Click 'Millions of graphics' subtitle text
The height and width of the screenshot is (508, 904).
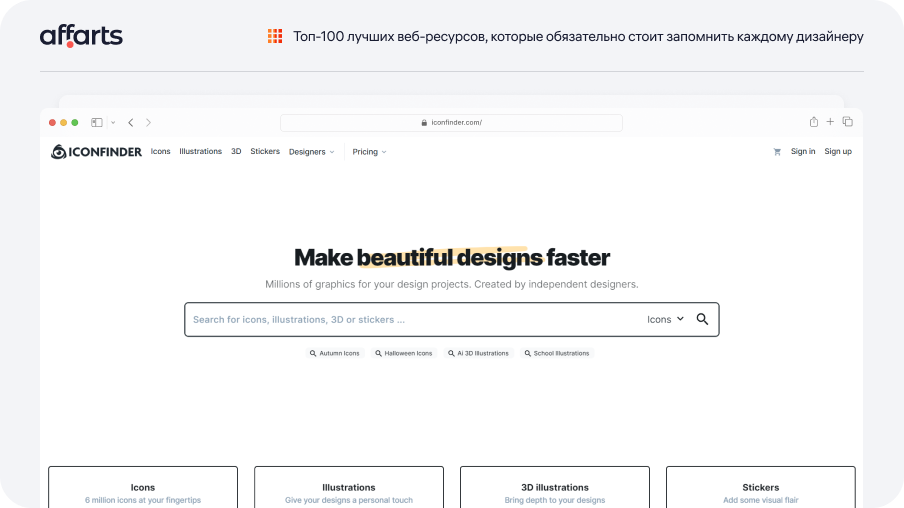pyautogui.click(x=452, y=284)
